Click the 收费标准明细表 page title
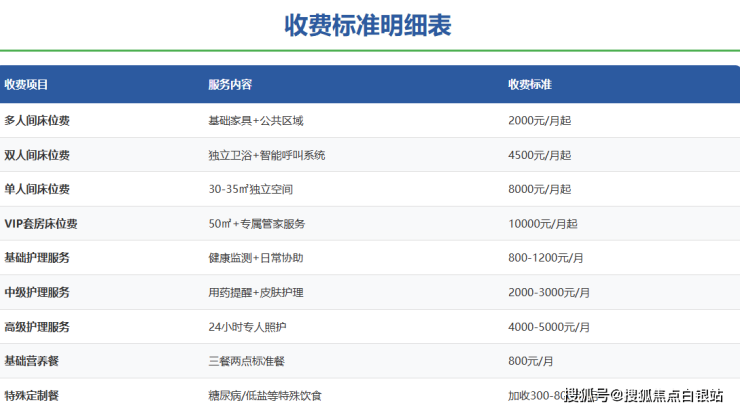The image size is (740, 411). [368, 25]
